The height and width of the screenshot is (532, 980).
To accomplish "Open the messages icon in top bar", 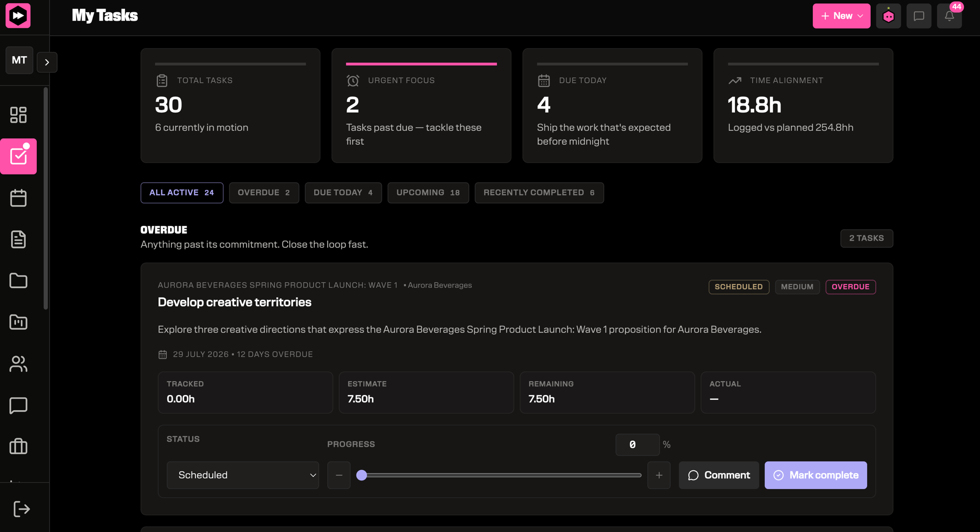I will point(919,16).
